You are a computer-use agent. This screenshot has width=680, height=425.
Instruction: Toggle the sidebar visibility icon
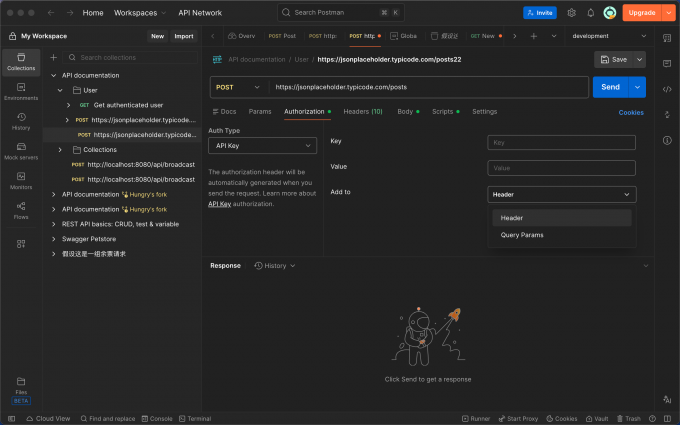click(x=11, y=418)
